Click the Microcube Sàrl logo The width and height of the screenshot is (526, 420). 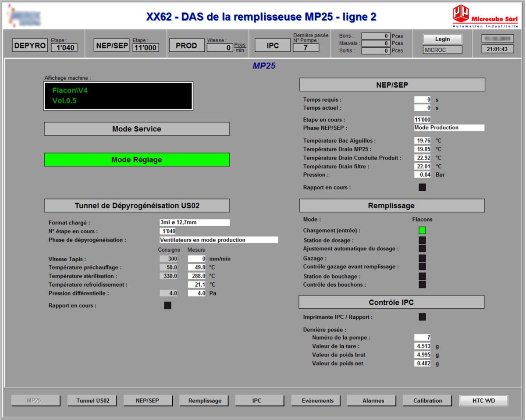tap(485, 17)
